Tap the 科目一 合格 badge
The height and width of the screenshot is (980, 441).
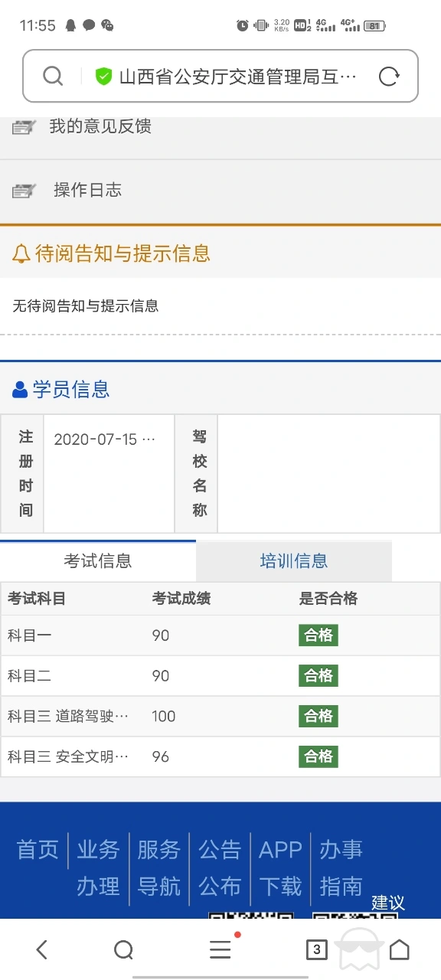pos(318,635)
